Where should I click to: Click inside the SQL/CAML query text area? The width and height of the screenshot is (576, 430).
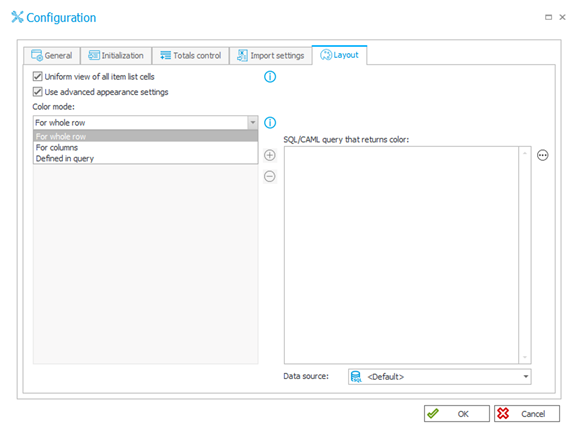tap(401, 255)
